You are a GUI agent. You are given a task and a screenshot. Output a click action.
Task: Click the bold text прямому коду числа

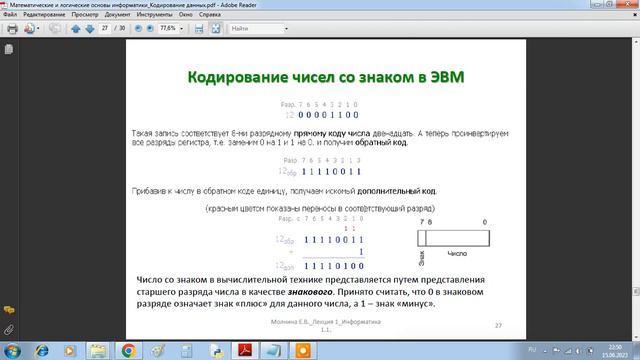331,133
